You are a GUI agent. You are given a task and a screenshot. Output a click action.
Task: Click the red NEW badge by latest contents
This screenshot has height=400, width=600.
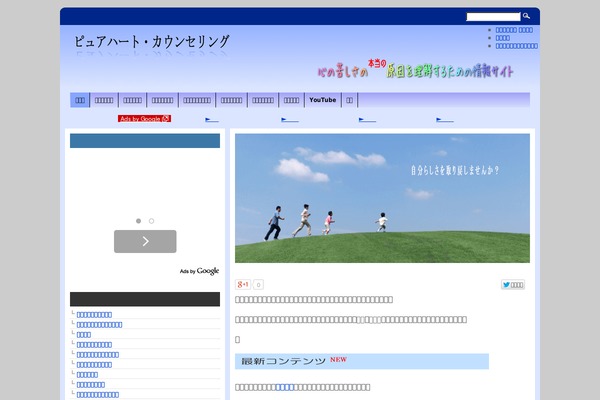tap(338, 360)
